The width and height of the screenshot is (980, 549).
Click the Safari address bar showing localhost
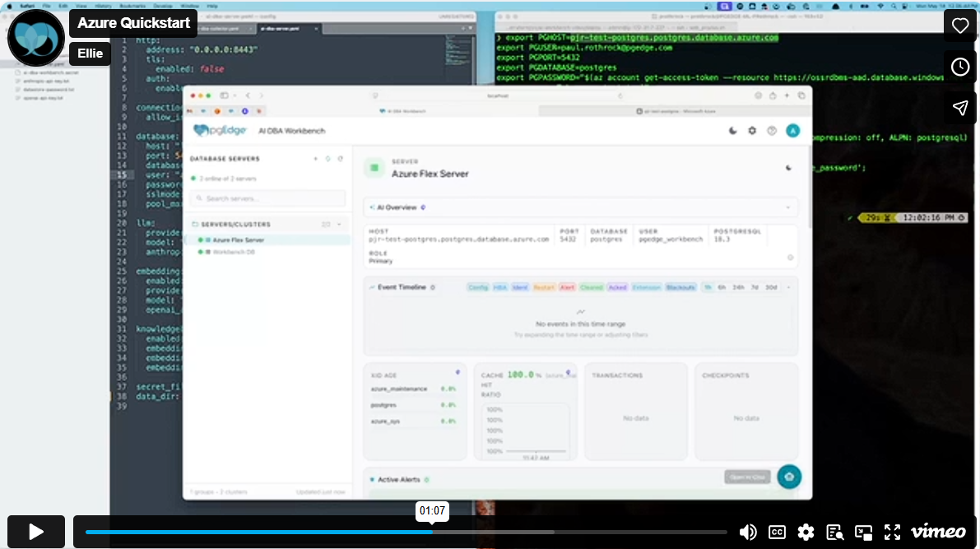click(498, 95)
